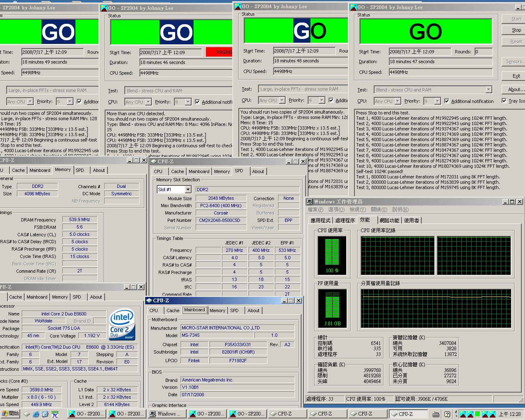Image resolution: width=525 pixels, height=420 pixels.
Task: Click the greyed Reset button in SP2004
Action: 516,41
